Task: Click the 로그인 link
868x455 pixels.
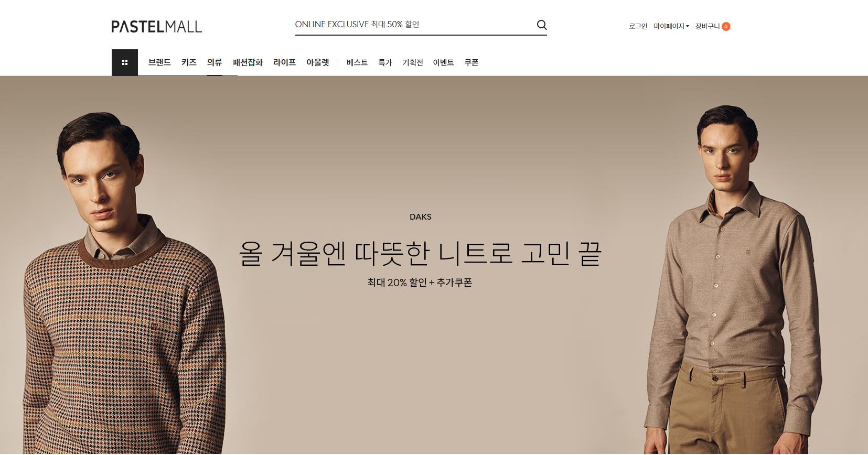Action: 638,26
